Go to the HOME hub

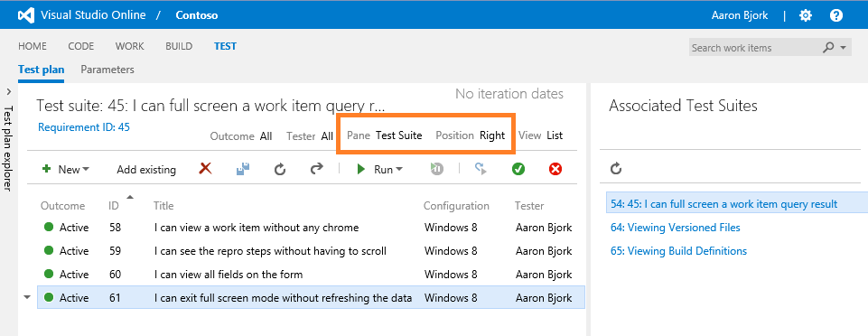click(33, 46)
